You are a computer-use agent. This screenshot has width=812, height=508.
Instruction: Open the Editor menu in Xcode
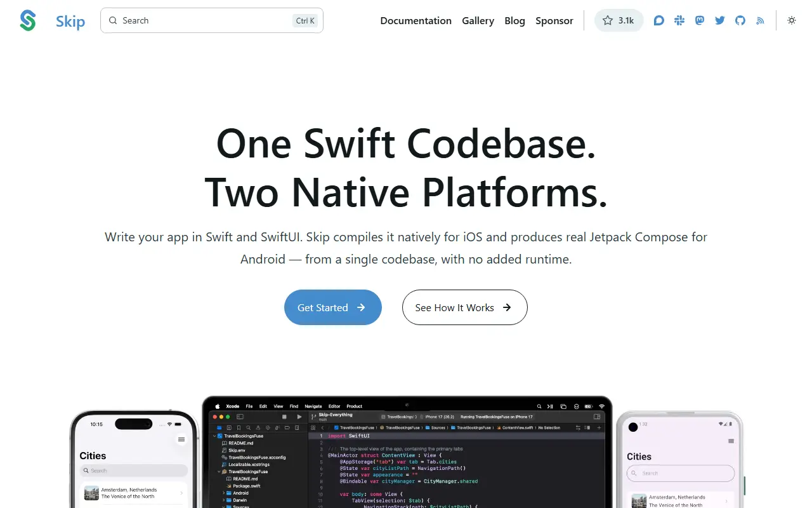[334, 406]
